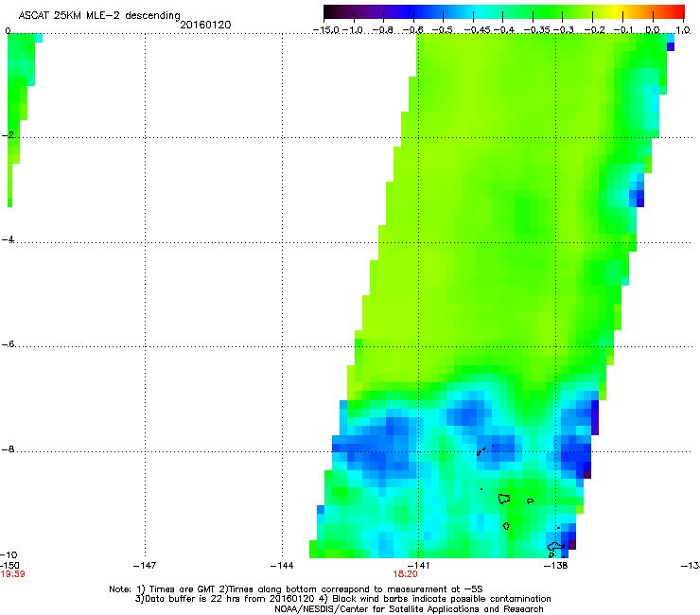The height and width of the screenshot is (615, 700).
Task: Pick the red end of the colorbar
Action: 679,12
